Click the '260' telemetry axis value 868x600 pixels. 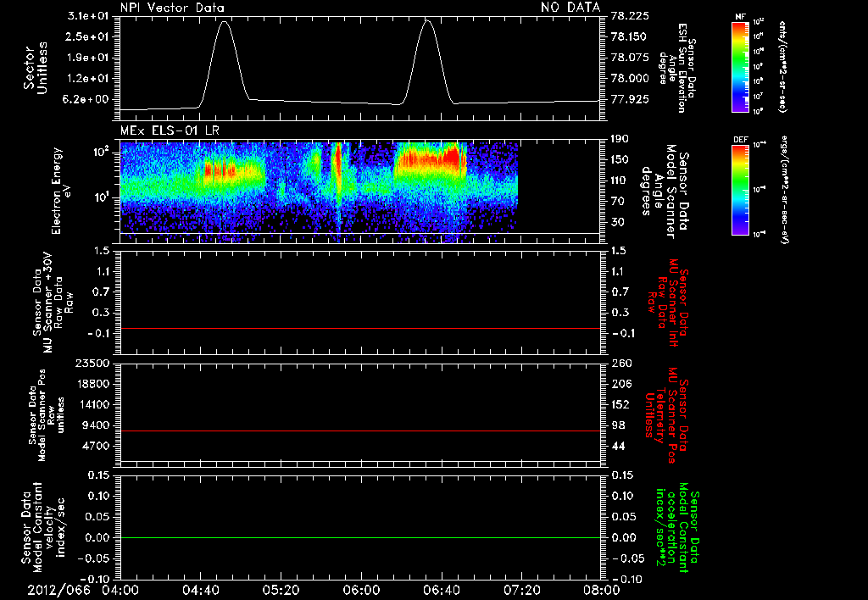tap(621, 364)
